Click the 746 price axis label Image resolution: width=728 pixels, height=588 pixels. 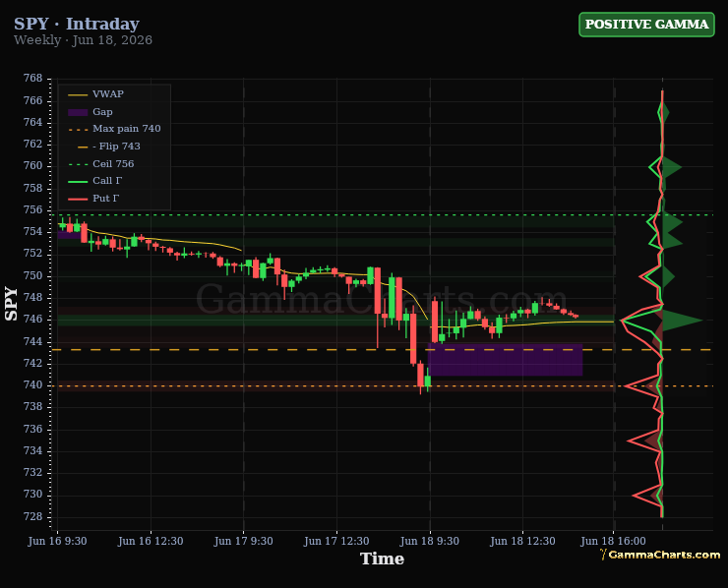click(x=32, y=320)
